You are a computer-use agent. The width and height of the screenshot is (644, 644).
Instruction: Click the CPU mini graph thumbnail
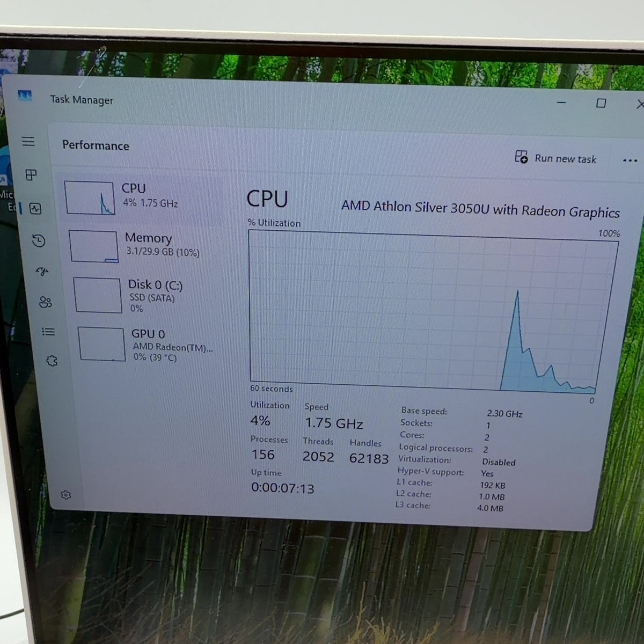pos(89,198)
